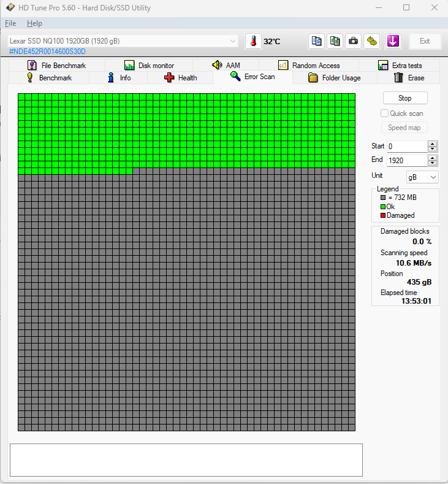Switch to the Random Access tab
The width and height of the screenshot is (448, 484).
click(x=309, y=66)
